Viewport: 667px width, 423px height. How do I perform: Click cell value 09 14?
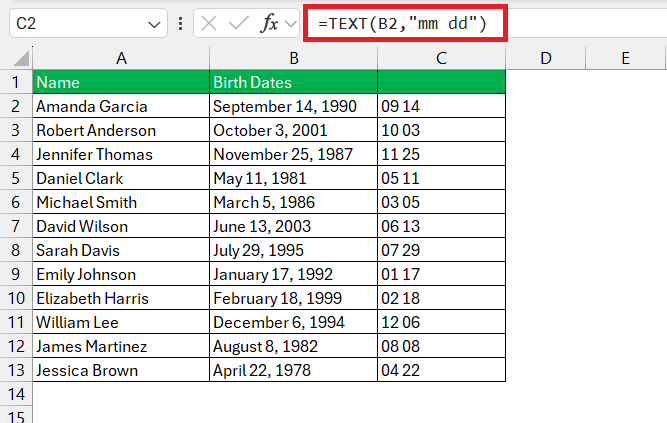click(x=442, y=106)
